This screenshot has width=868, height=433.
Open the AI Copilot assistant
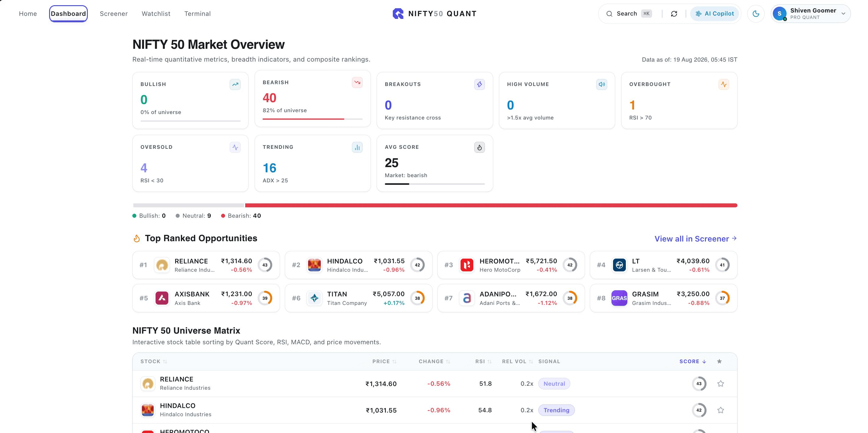[714, 14]
